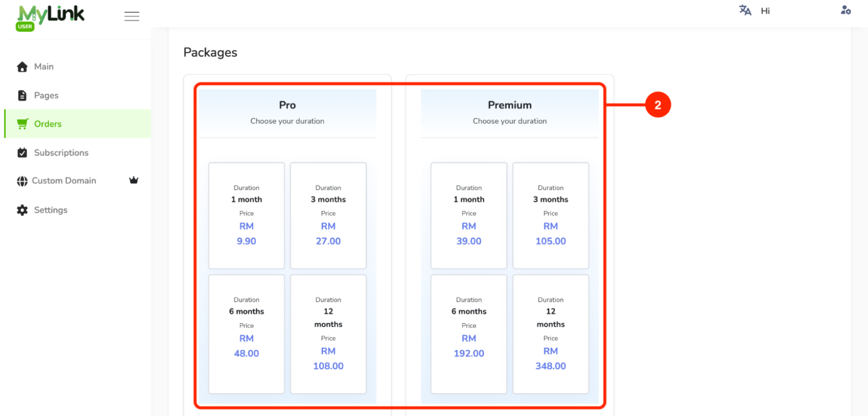
Task: Open the Settings sidebar entry
Action: coord(77,210)
